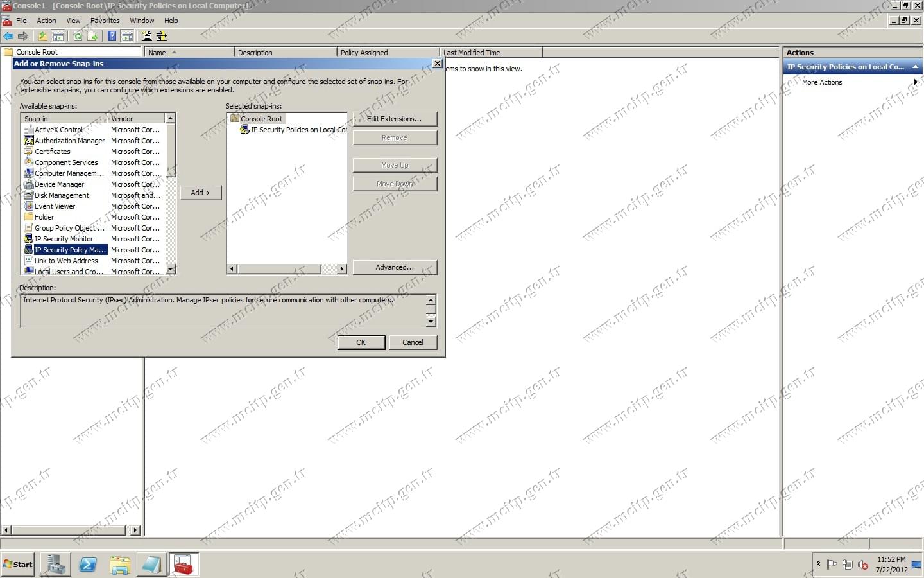The image size is (924, 578).
Task: Open Windows Explorer from taskbar
Action: pos(119,565)
